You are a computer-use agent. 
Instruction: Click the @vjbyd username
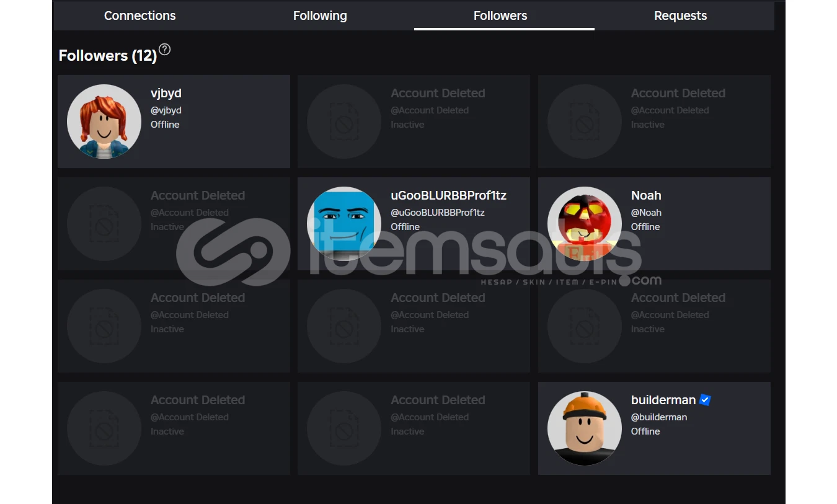point(166,110)
